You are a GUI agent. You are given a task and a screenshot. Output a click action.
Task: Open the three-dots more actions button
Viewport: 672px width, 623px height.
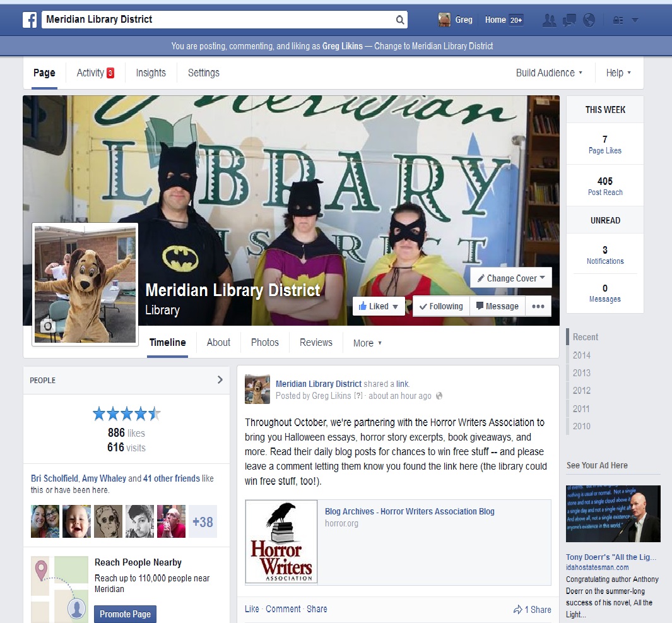coord(538,306)
